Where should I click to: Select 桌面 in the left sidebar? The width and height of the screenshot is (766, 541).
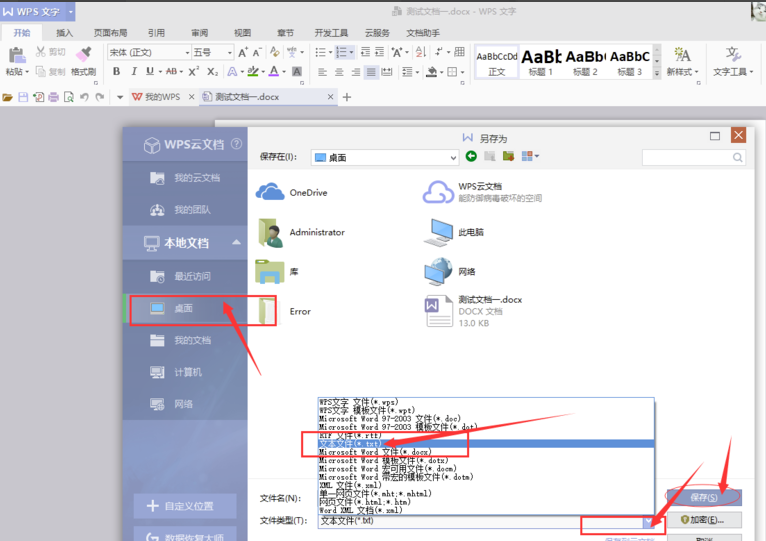(x=182, y=308)
